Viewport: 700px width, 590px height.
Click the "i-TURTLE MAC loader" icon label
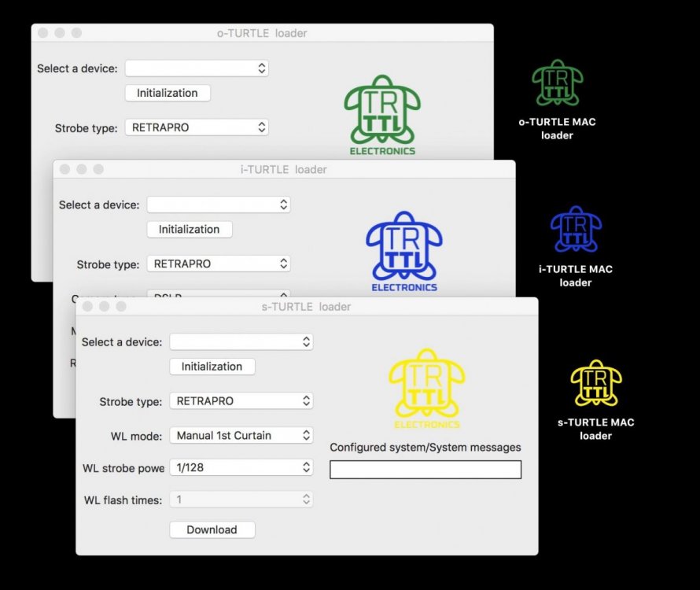576,275
